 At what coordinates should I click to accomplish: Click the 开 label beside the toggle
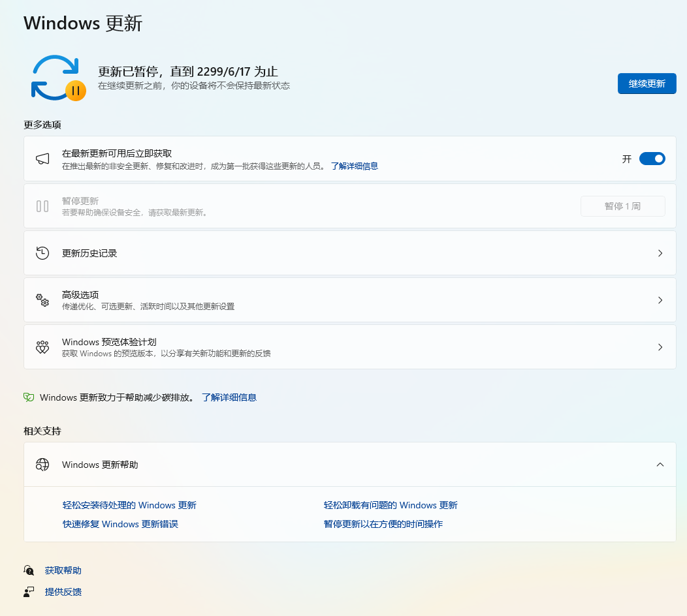(x=627, y=159)
